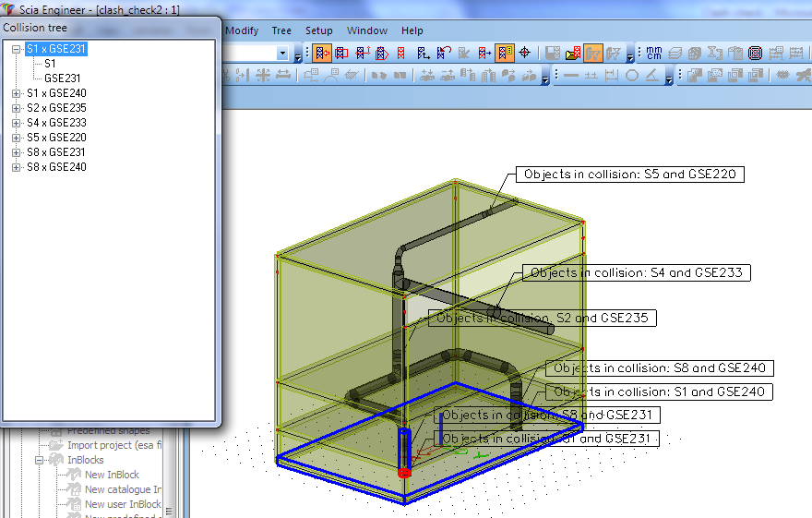This screenshot has height=518, width=812.
Task: Toggle the highlighted orange funnel filter button
Action: [x=593, y=53]
